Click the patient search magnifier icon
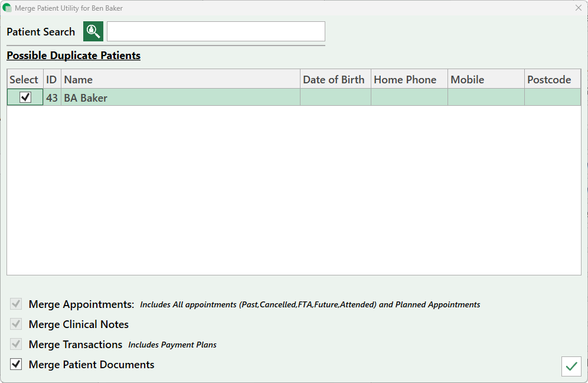Image resolution: width=588 pixels, height=383 pixels. (x=93, y=31)
